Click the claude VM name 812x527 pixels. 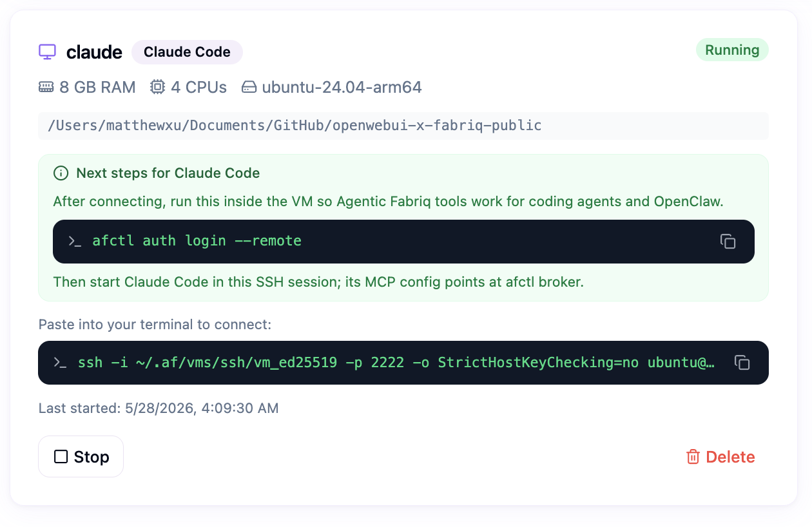[94, 52]
